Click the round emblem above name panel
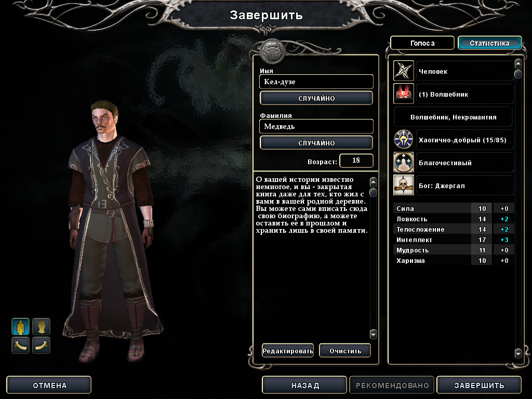The height and width of the screenshot is (399, 532). click(x=272, y=51)
